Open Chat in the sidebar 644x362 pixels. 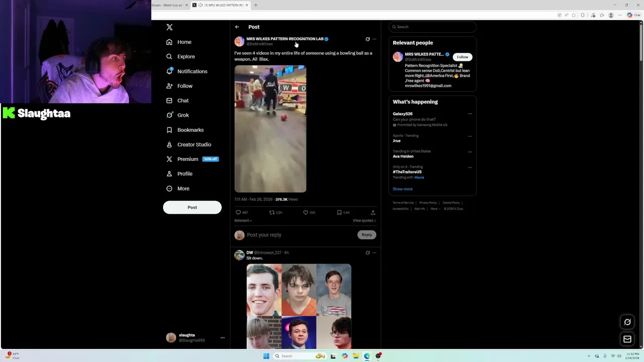pos(178,101)
